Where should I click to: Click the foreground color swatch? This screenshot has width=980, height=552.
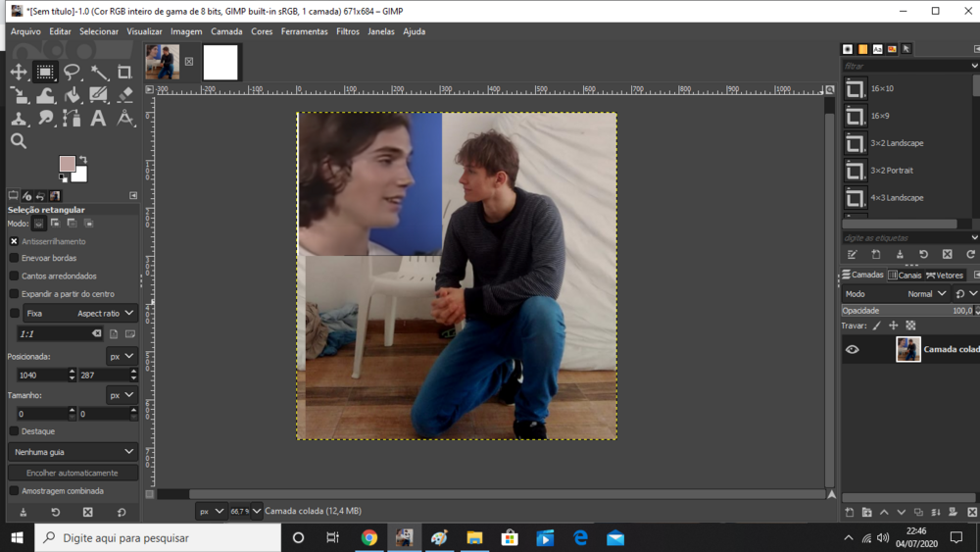pos(67,164)
